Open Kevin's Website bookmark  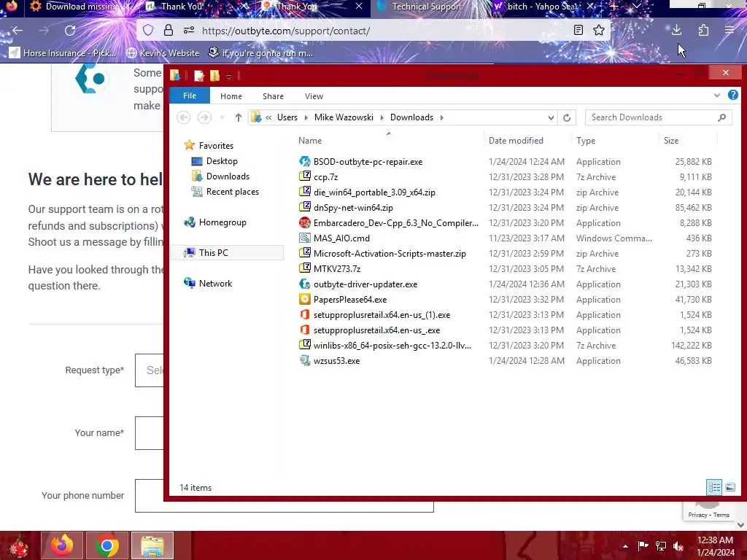tap(163, 52)
